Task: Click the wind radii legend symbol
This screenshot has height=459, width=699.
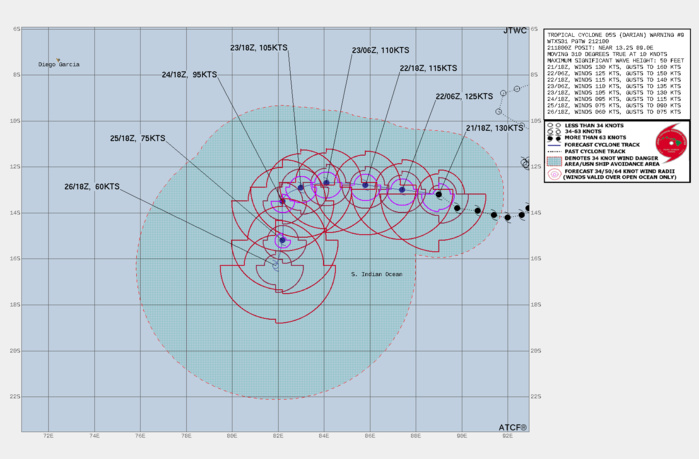Action: click(x=552, y=173)
